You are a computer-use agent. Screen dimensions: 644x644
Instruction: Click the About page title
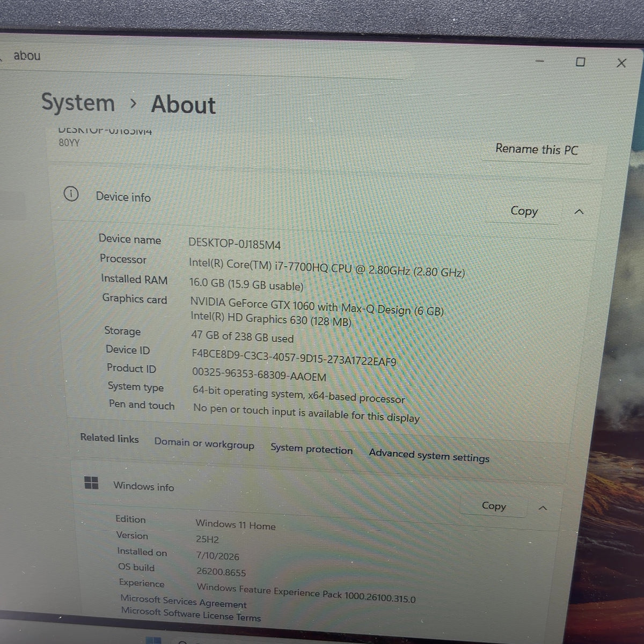(x=183, y=104)
